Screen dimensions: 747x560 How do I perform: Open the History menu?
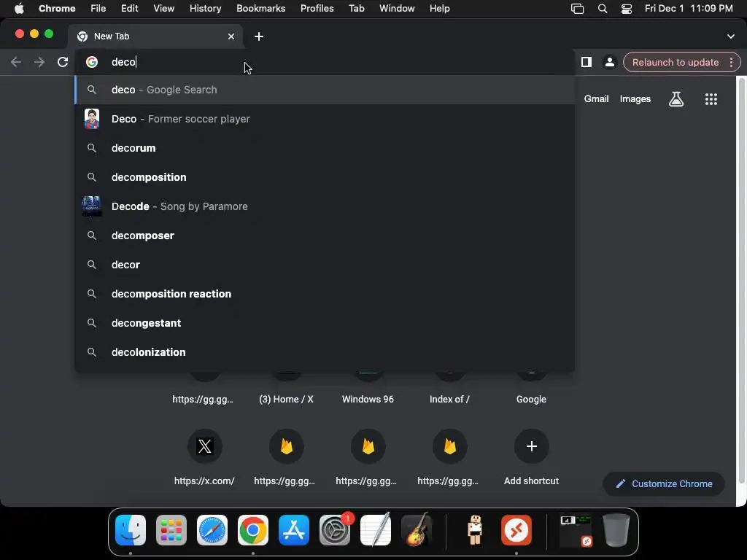coord(205,8)
